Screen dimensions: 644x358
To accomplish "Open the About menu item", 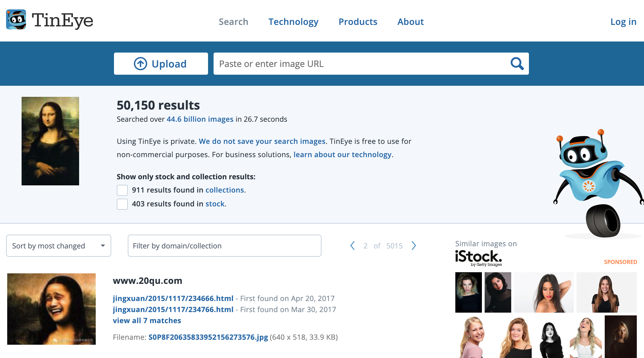I will (410, 22).
